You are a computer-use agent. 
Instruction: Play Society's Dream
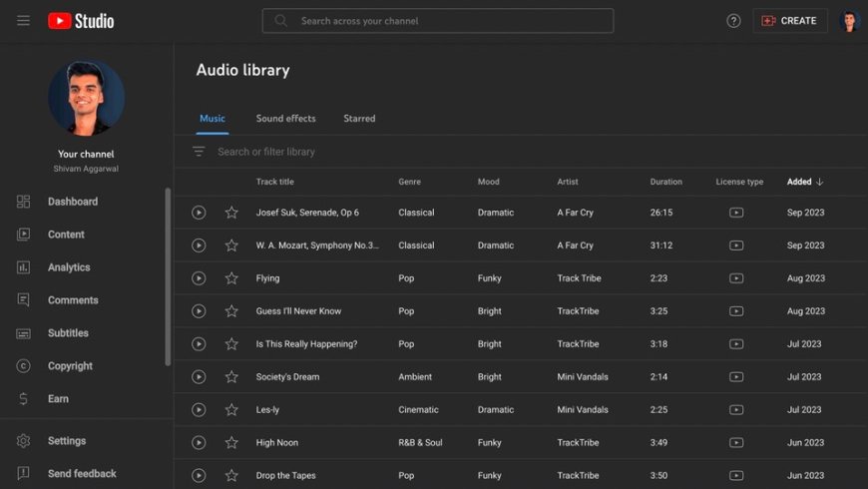click(x=199, y=376)
